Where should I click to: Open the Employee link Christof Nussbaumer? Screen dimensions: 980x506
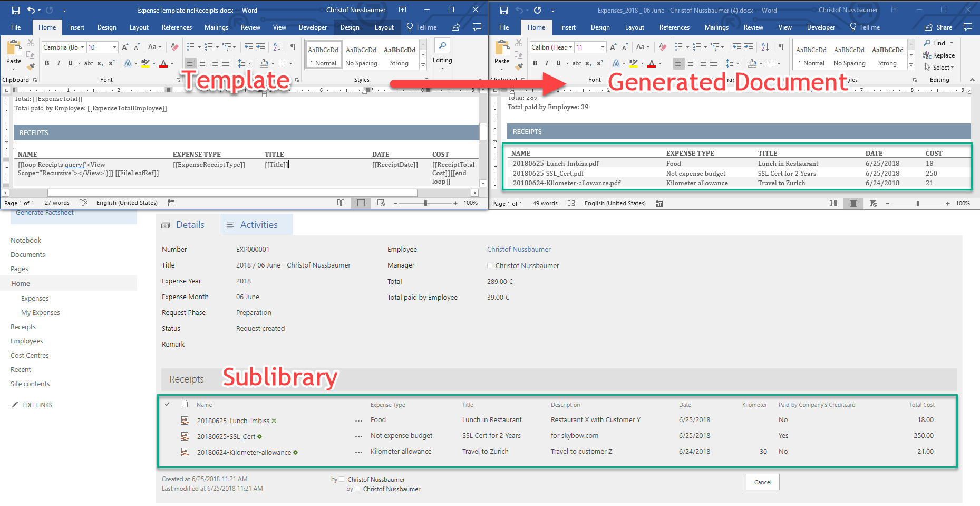pyautogui.click(x=519, y=250)
